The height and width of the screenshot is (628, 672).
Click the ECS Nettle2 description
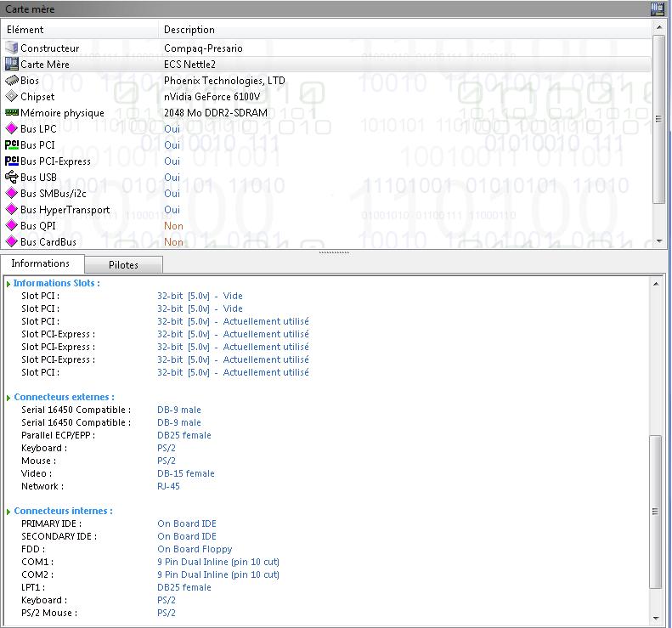pyautogui.click(x=189, y=65)
